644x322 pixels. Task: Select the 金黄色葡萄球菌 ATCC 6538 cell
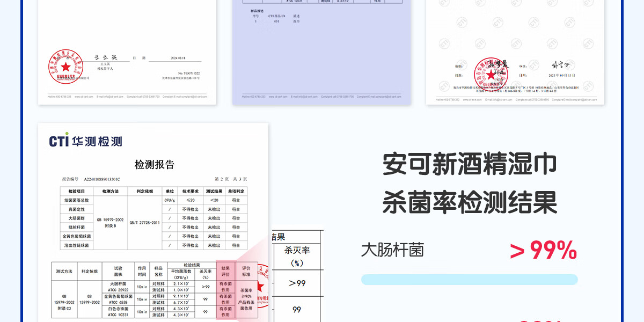click(118, 299)
